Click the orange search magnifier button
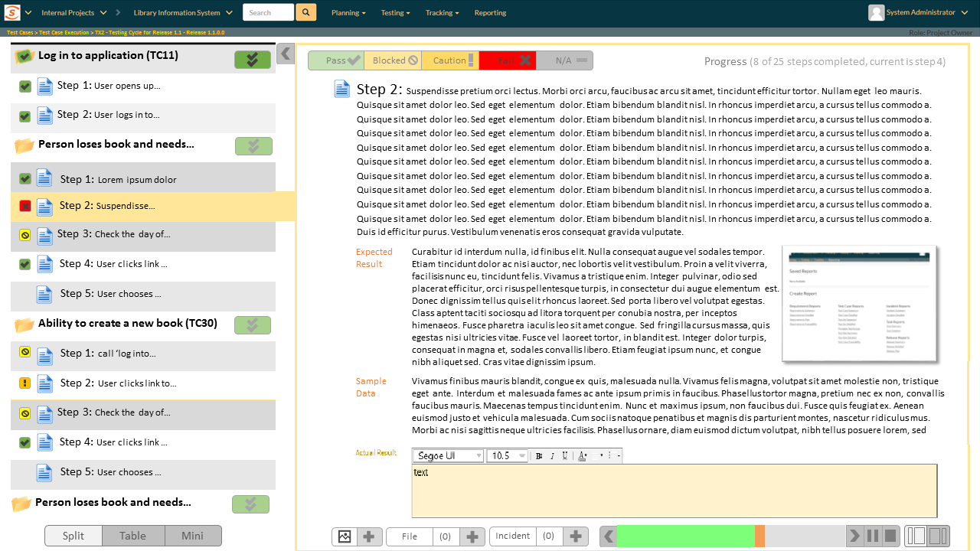 (305, 12)
